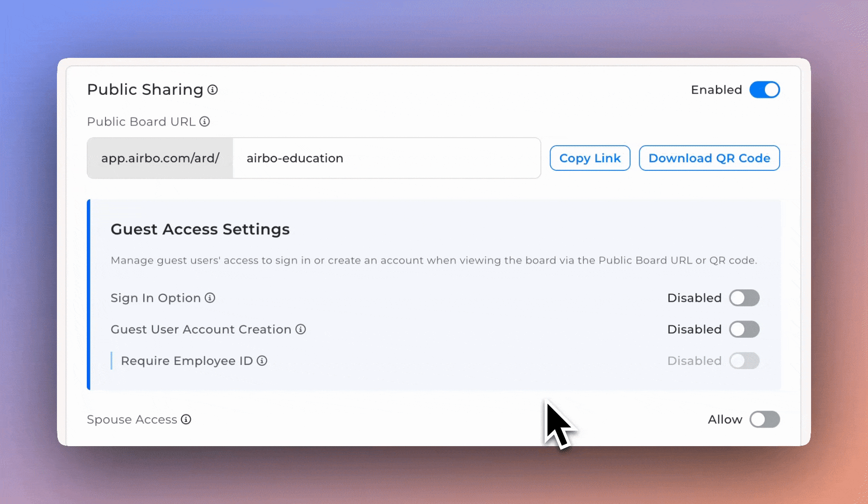Click the Require Employee ID info icon
The image size is (868, 504).
coord(262,361)
